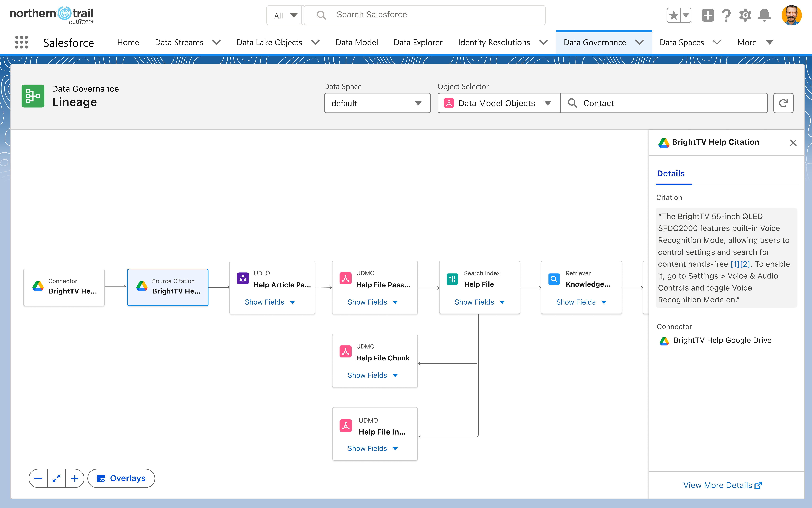The height and width of the screenshot is (508, 812).
Task: Open the Data Streams tab
Action: click(x=179, y=42)
